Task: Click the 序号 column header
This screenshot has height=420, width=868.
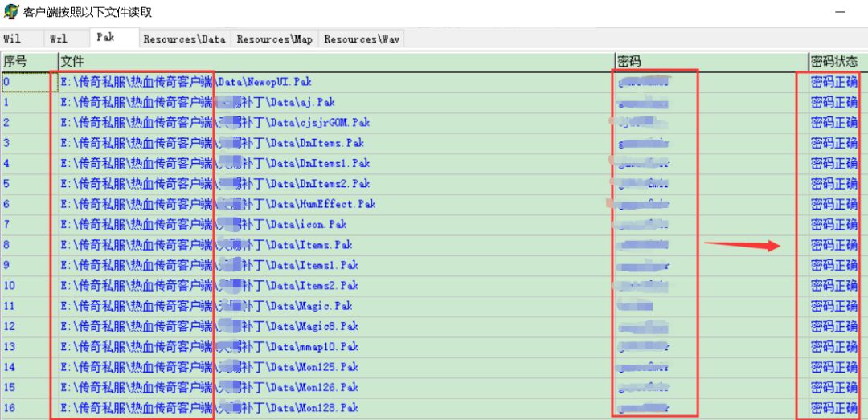Action: (x=16, y=61)
